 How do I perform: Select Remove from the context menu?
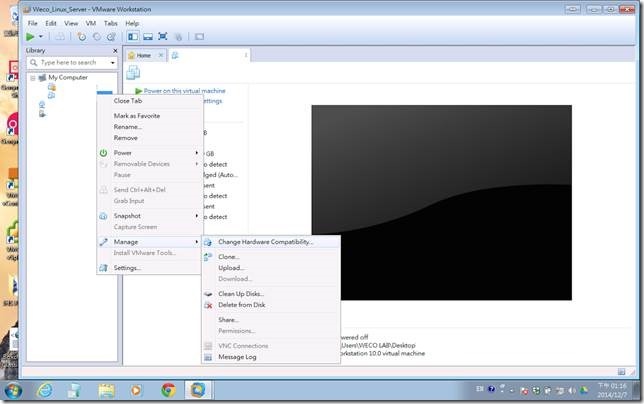click(x=126, y=138)
